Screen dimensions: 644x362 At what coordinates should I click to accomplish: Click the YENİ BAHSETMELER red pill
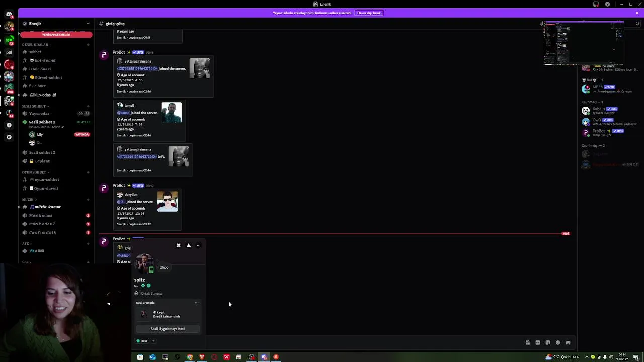point(56,35)
